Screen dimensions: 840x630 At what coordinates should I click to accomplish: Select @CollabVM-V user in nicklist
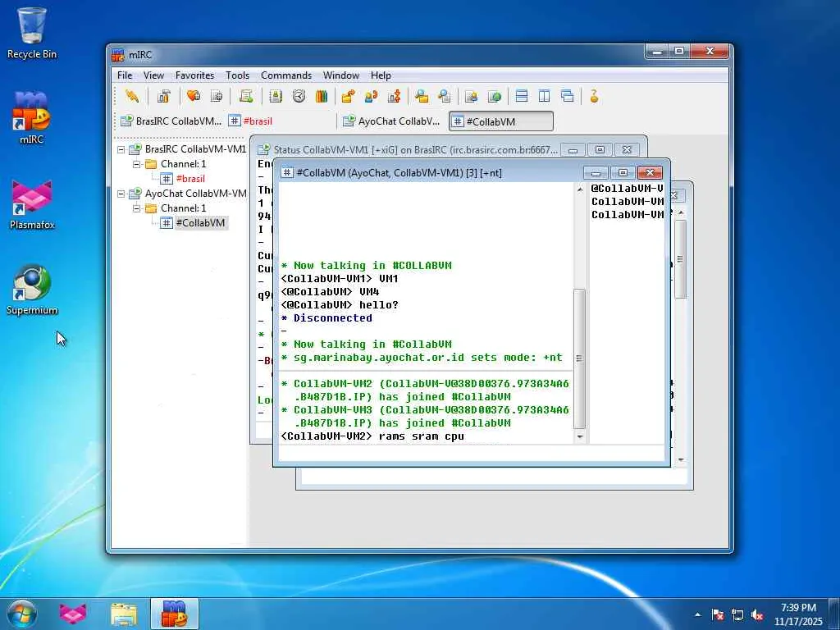[x=627, y=189]
